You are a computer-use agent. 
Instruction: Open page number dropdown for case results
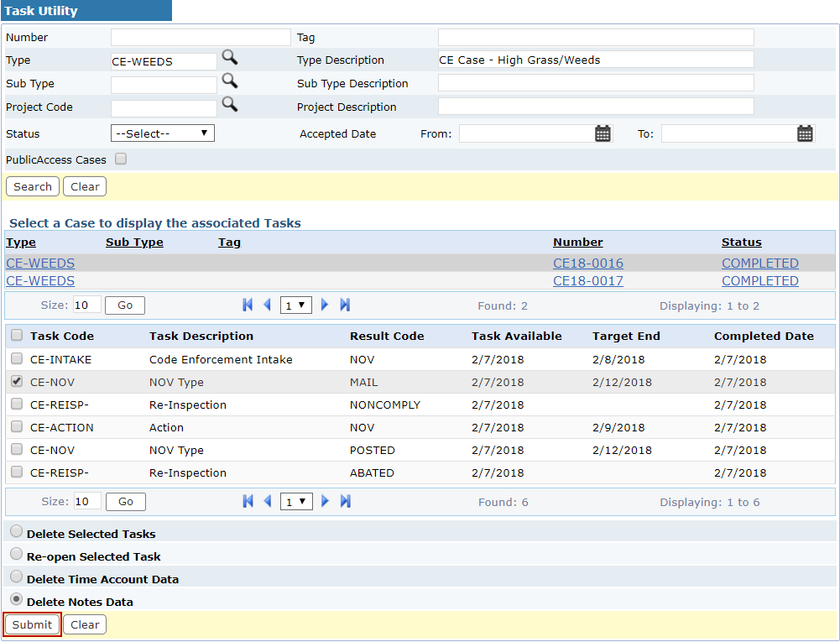[295, 305]
